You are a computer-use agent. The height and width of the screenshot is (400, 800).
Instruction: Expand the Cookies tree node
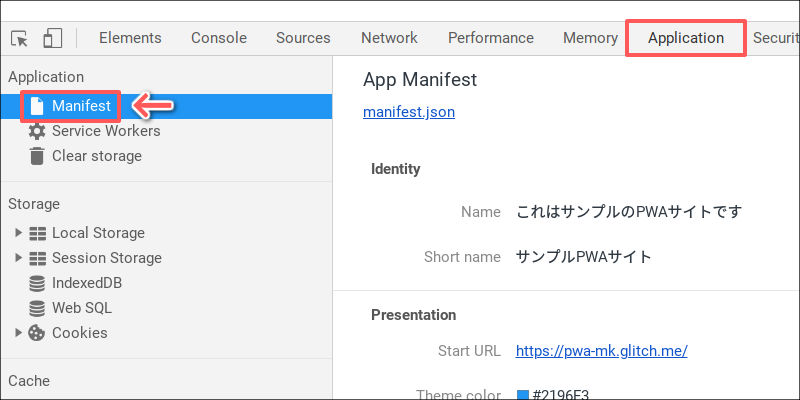pos(18,333)
